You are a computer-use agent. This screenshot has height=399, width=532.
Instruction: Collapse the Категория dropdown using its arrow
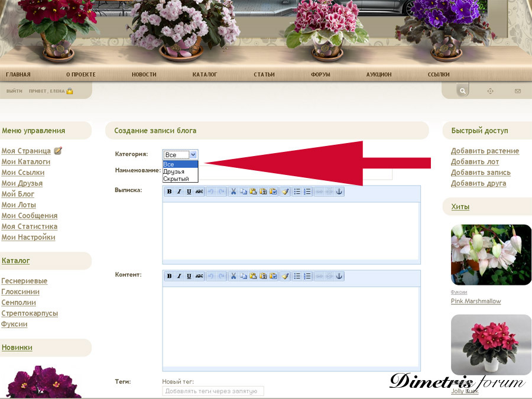tap(193, 154)
